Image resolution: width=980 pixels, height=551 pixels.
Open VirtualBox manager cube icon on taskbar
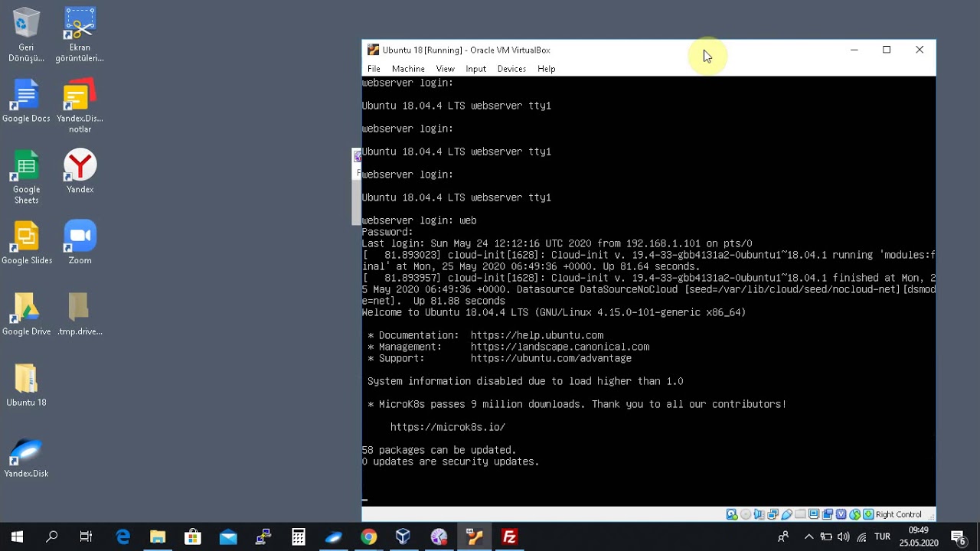[403, 537]
